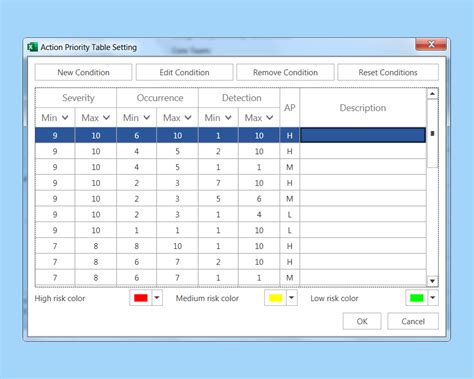Click the Description column header
The height and width of the screenshot is (379, 474).
[x=363, y=108]
